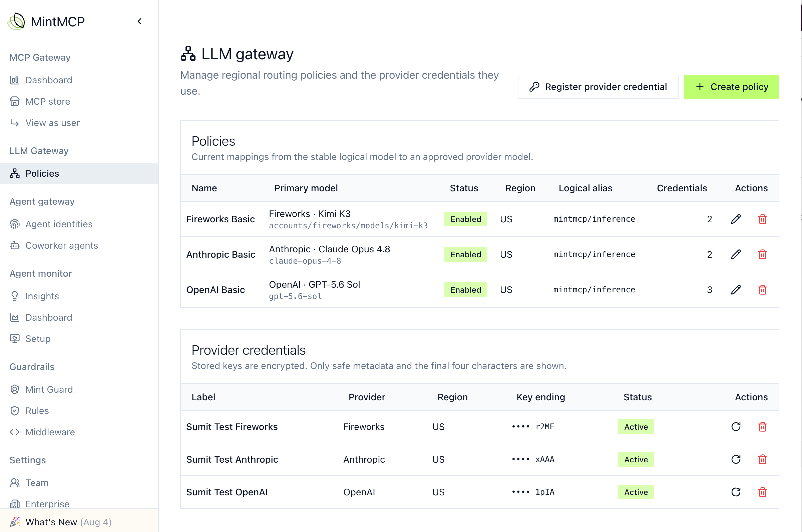Viewport: 802px width, 532px height.
Task: Select Policies in the LLM Gateway section
Action: pyautogui.click(x=79, y=173)
